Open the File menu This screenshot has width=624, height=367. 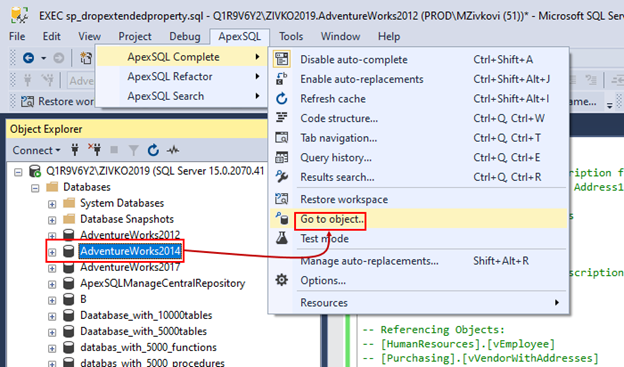point(17,36)
